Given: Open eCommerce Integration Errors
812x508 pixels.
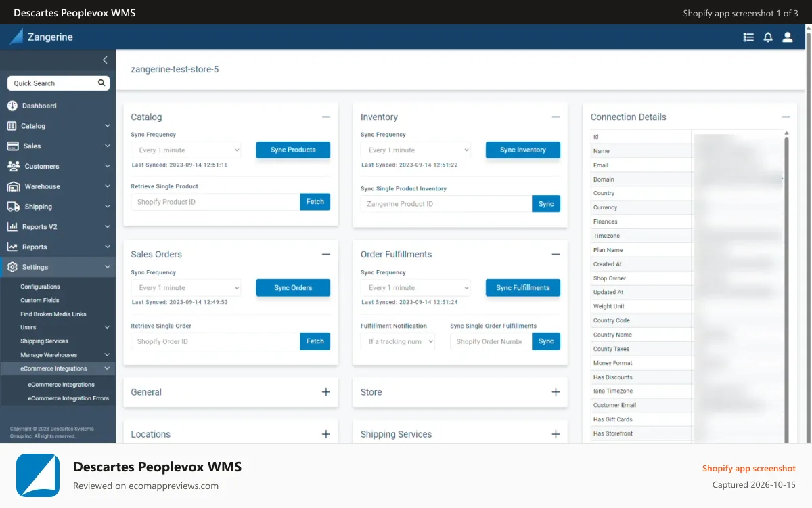Looking at the screenshot, I should point(68,398).
